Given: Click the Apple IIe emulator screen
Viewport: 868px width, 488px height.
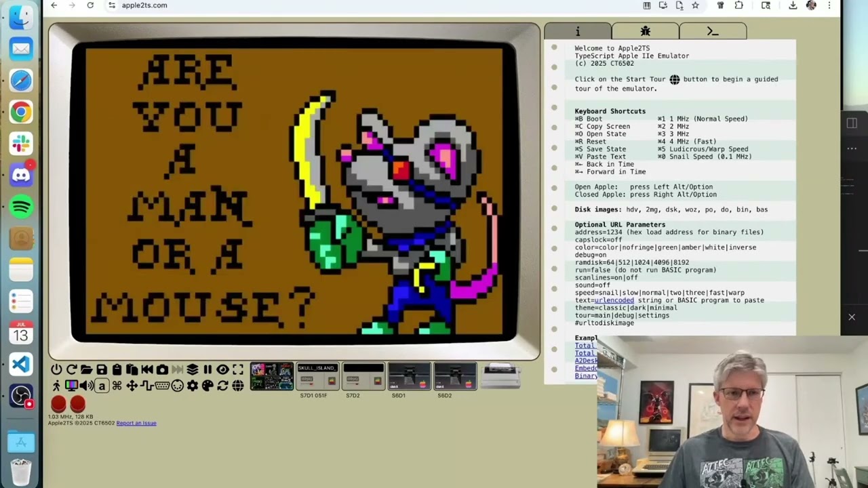Looking at the screenshot, I should 294,191.
